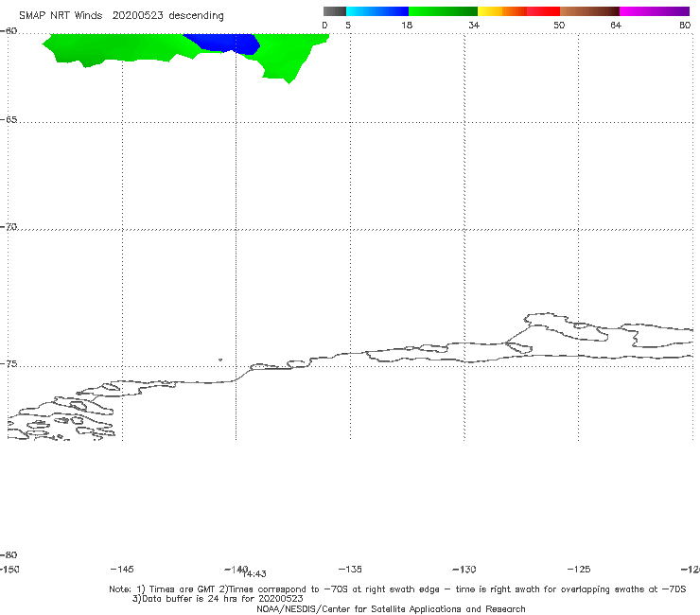Click the 'Data buffer is 24 hrs' note

[218, 599]
